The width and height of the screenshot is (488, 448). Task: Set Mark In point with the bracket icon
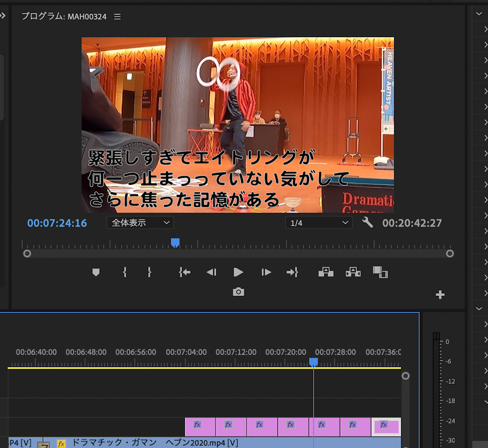click(125, 272)
